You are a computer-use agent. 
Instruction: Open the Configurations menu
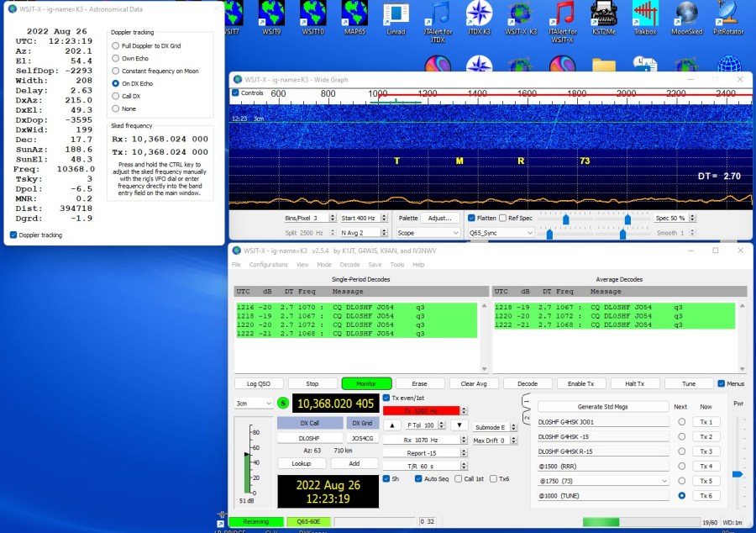click(268, 264)
